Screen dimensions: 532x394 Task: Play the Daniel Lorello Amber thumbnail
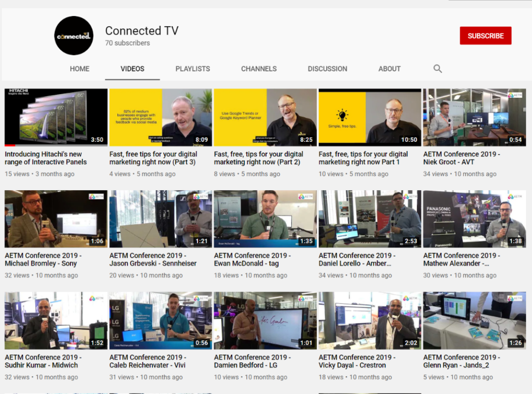coord(370,219)
